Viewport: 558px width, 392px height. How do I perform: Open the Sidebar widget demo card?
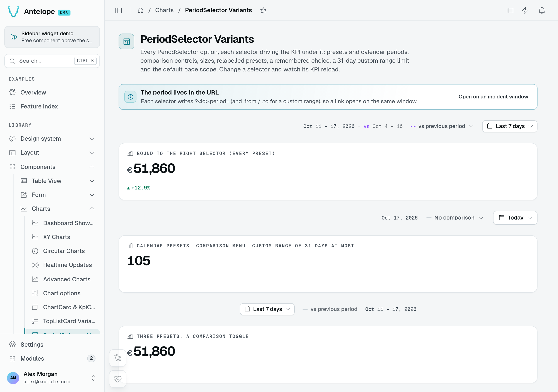coord(52,37)
